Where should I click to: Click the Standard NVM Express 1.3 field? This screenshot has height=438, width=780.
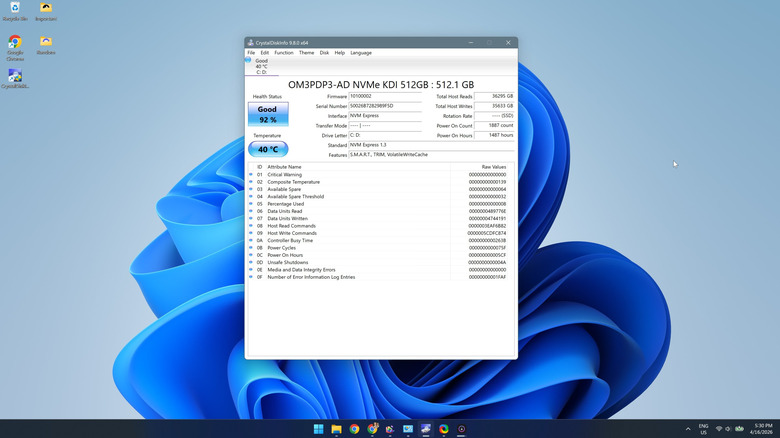[x=431, y=145]
